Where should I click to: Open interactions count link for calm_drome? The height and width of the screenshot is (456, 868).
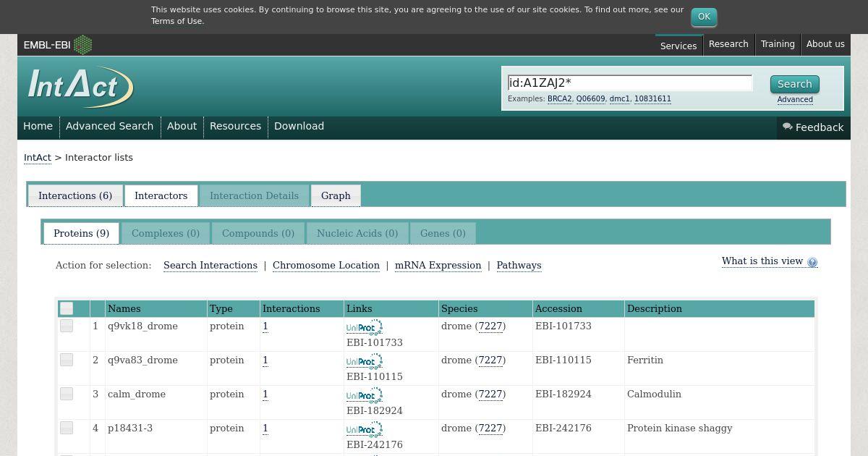(265, 394)
